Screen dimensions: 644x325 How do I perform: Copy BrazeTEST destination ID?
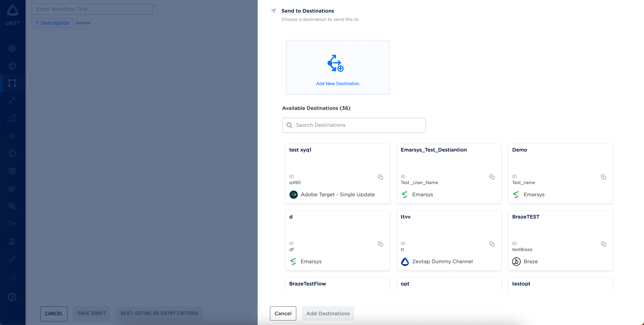[x=603, y=244]
